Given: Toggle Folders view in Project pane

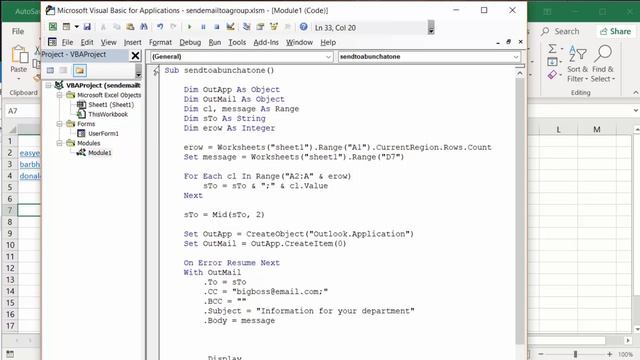Looking at the screenshot, I should pyautogui.click(x=80, y=71).
